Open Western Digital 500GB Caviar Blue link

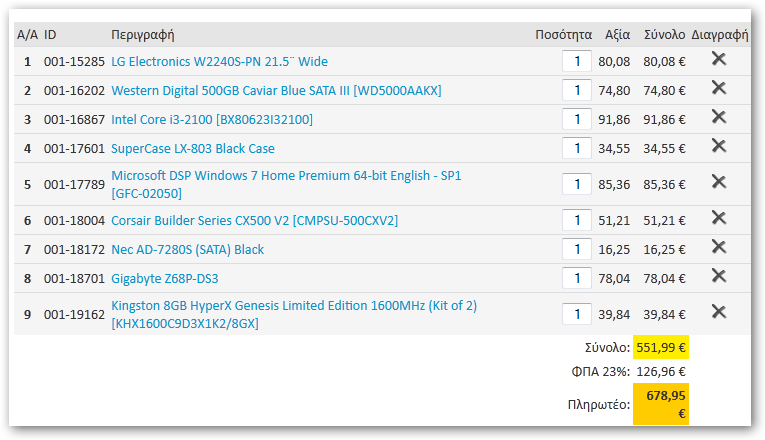(x=276, y=90)
